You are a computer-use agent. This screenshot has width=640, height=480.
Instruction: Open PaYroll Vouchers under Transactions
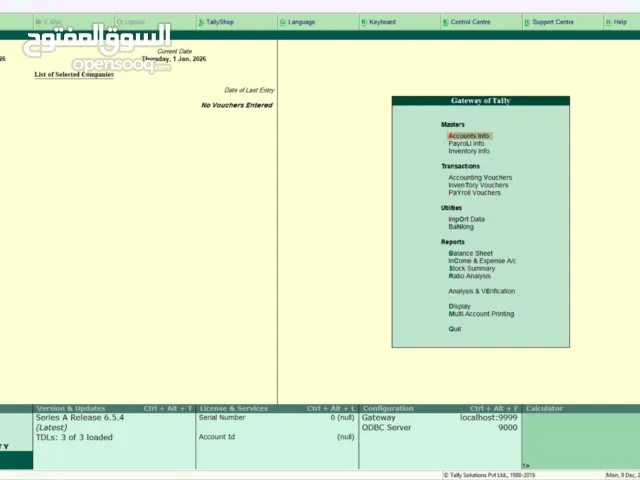474,193
